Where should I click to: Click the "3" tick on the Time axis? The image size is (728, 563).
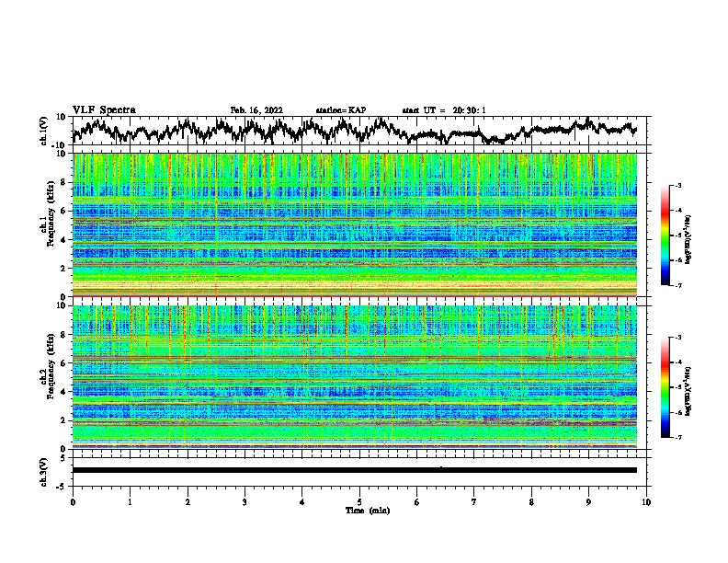245,502
